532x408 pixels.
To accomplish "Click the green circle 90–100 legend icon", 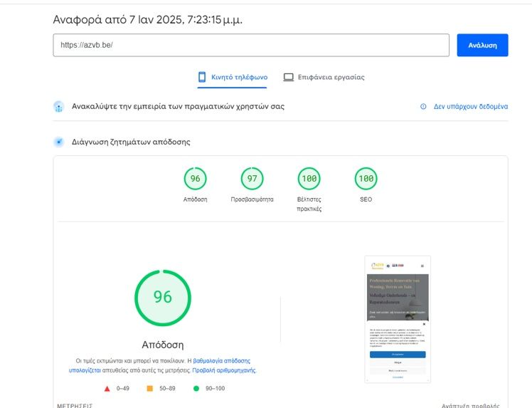I will tap(196, 388).
